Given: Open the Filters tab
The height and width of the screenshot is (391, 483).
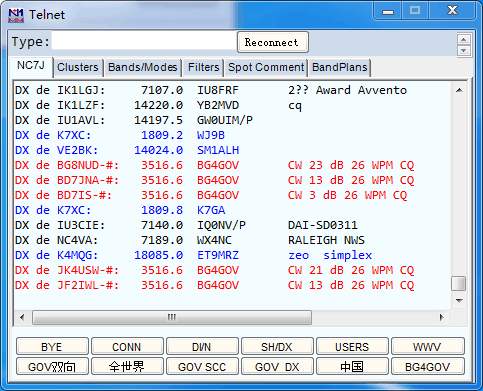Looking at the screenshot, I should click(x=203, y=67).
